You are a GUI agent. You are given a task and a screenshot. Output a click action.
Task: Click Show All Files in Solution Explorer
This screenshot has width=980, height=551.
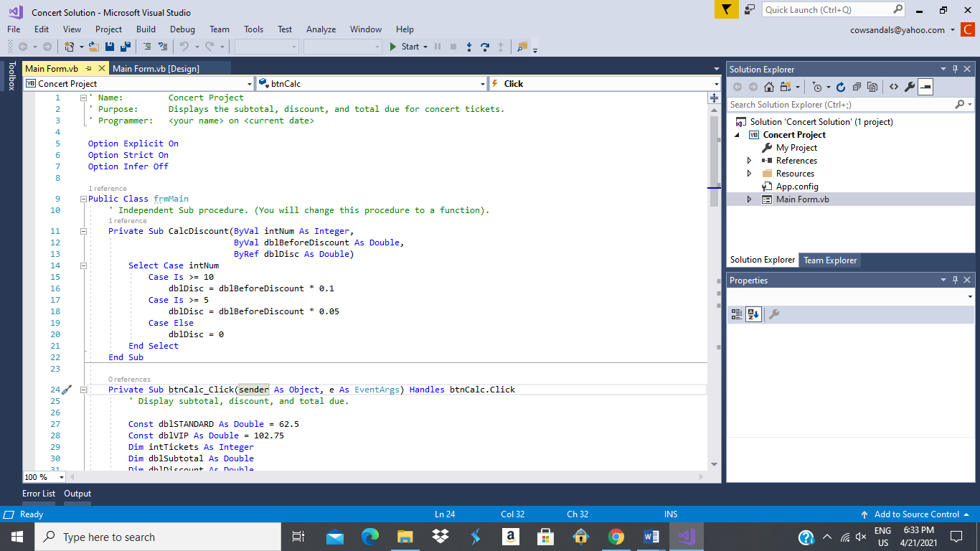tap(872, 86)
